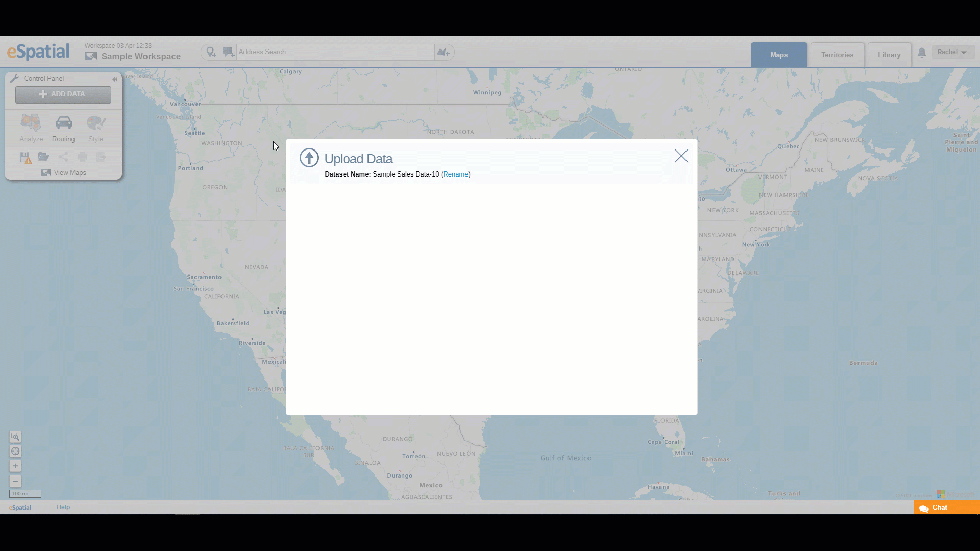Click the Dataset Name text Sample Sales Data-10
The height and width of the screenshot is (551, 980).
406,174
